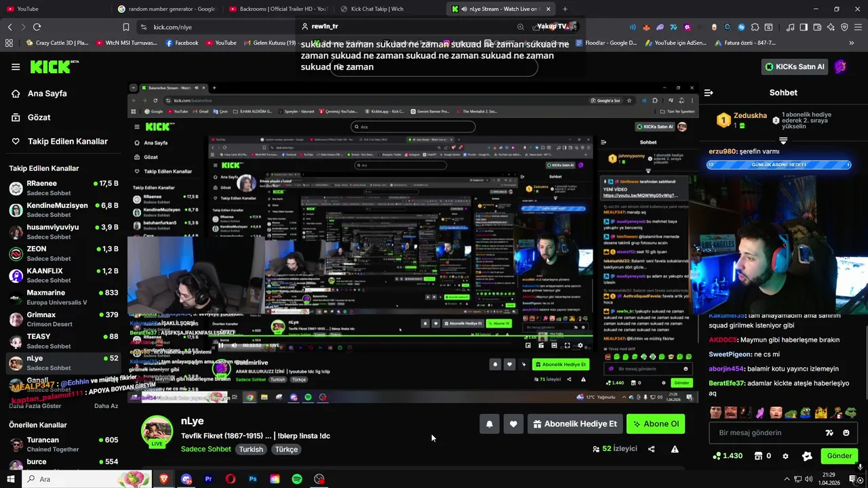Click the Günlük Abone Hedefi progress bar
Screen dimensions: 868x488
[778, 165]
